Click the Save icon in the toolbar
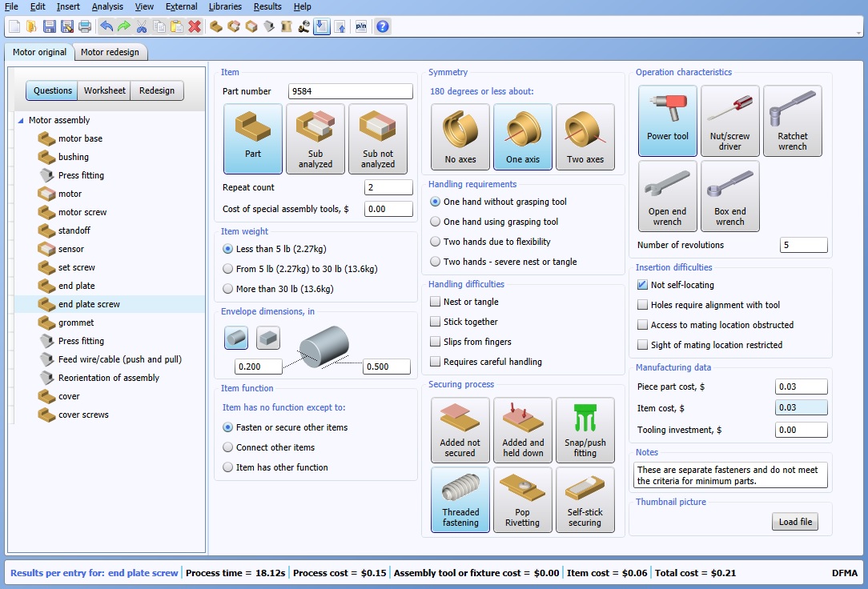The image size is (868, 589). pyautogui.click(x=50, y=26)
